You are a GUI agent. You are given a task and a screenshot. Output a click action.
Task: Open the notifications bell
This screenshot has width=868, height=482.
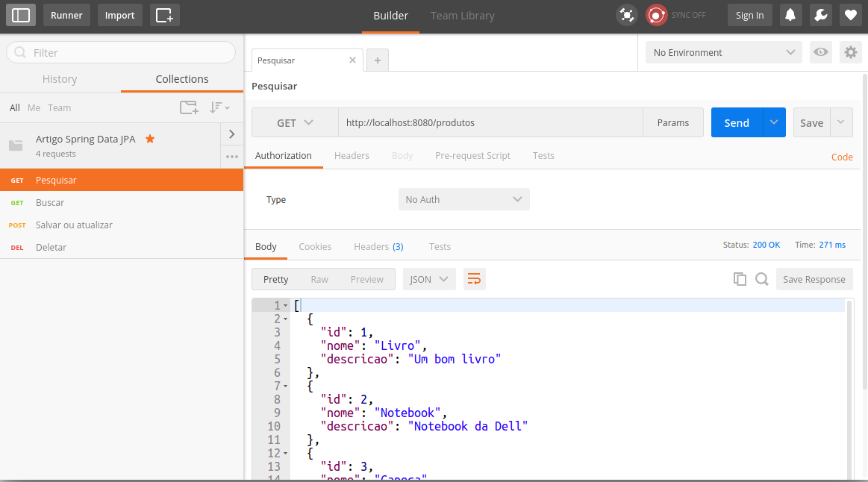[x=790, y=15]
